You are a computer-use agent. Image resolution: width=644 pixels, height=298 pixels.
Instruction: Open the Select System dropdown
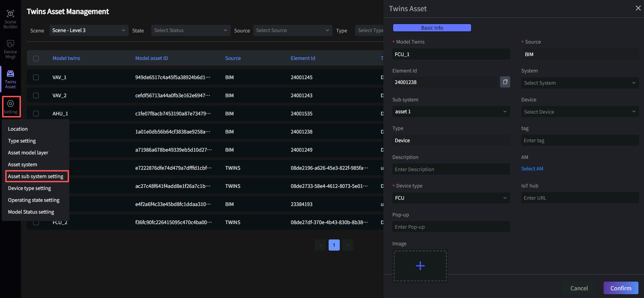tap(580, 83)
